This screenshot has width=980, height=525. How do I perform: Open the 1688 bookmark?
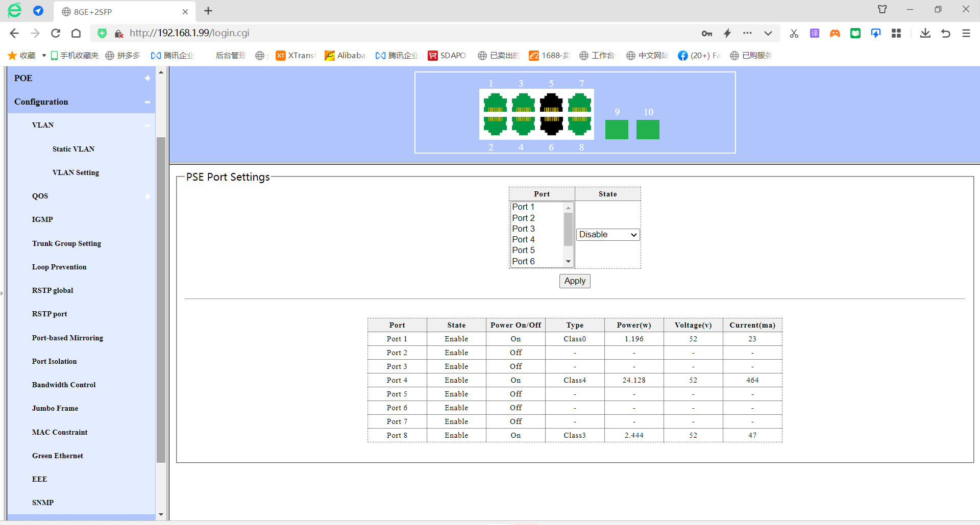click(x=550, y=56)
